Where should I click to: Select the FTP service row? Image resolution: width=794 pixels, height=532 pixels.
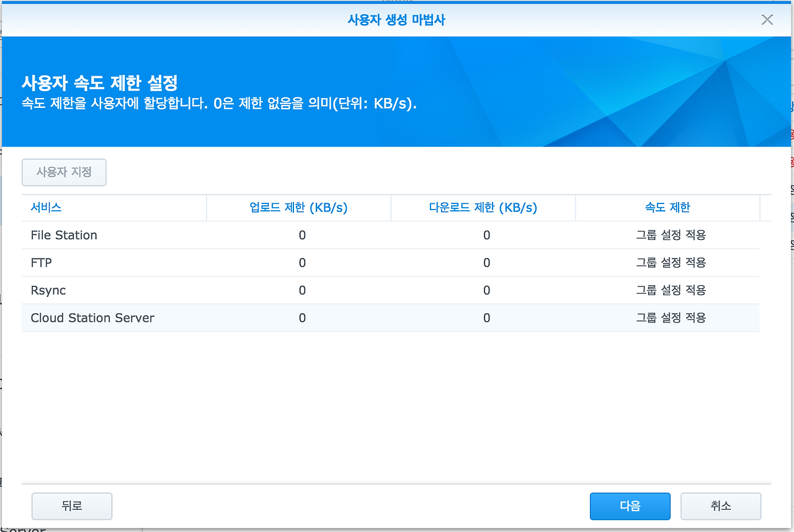[40, 262]
